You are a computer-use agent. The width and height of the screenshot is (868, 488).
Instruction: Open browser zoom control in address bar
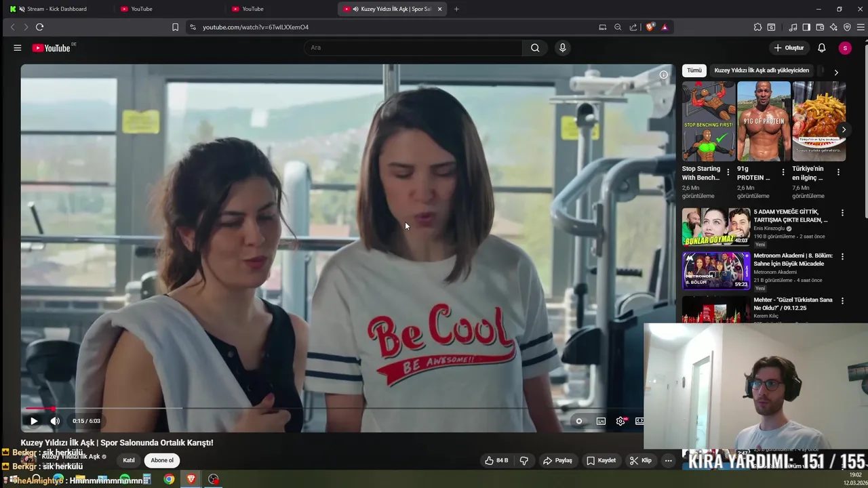point(618,27)
